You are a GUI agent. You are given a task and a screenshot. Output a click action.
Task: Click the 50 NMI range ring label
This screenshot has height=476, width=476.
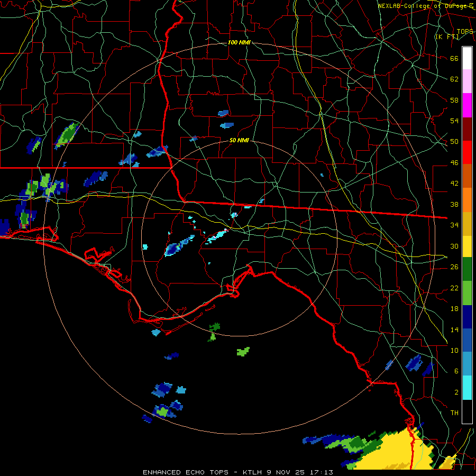pos(239,140)
